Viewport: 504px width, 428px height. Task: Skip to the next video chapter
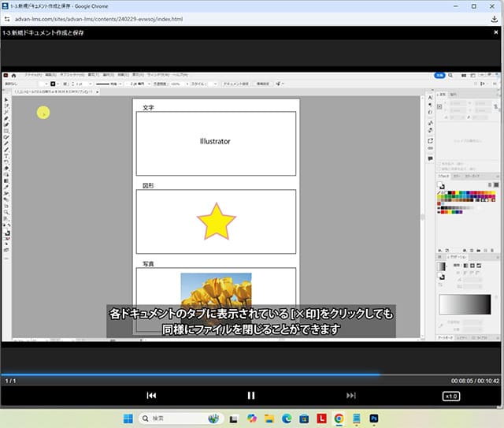click(351, 396)
